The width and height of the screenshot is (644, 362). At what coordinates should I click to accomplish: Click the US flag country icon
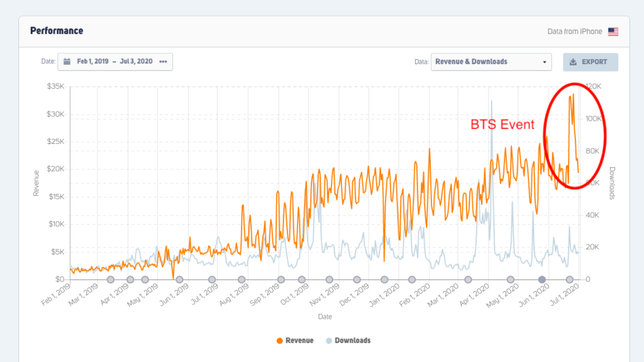(613, 31)
